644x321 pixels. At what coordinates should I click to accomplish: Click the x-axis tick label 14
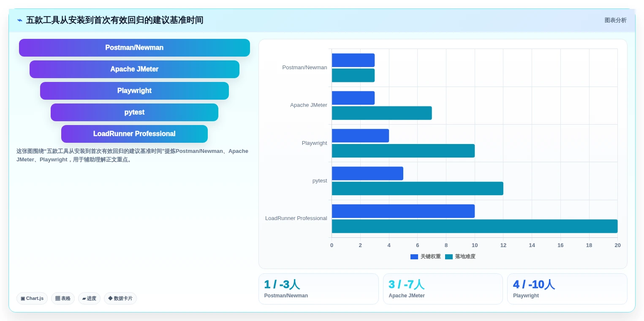tap(532, 245)
